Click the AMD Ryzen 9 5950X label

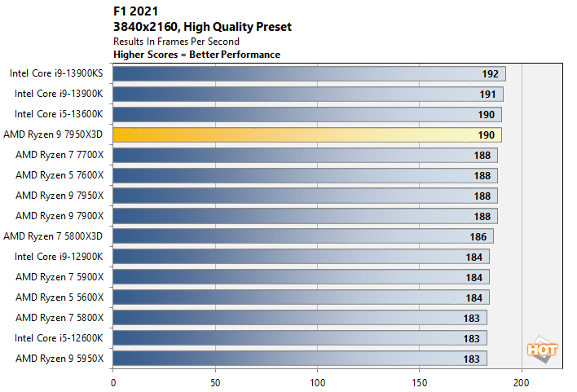tap(59, 358)
